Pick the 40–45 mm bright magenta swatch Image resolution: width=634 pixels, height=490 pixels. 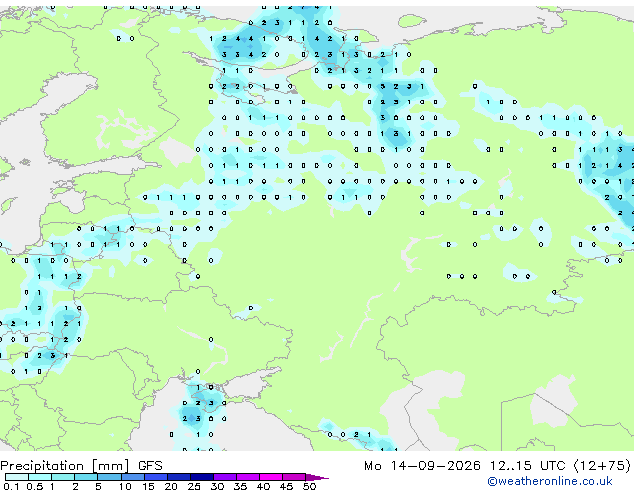pos(271,477)
